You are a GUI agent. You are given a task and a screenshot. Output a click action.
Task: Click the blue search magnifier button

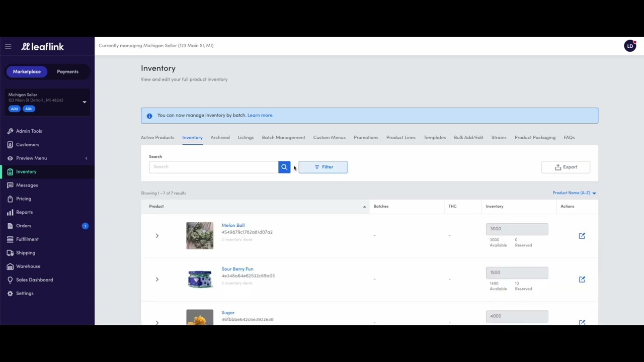284,167
